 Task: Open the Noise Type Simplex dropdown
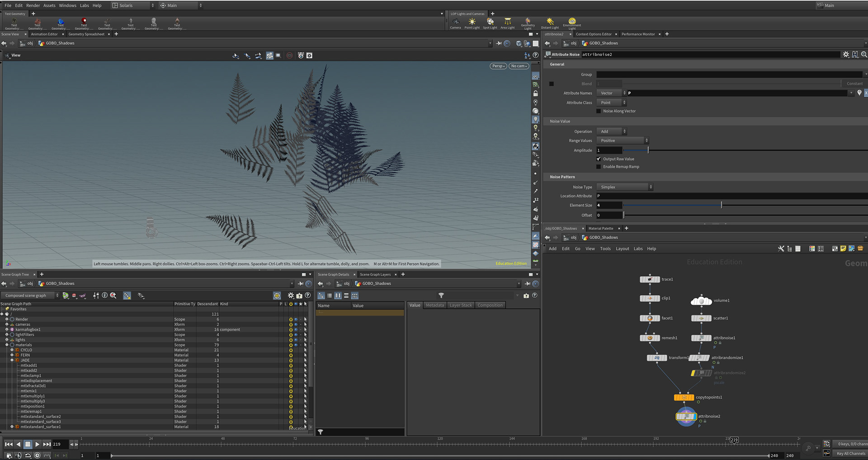(625, 187)
